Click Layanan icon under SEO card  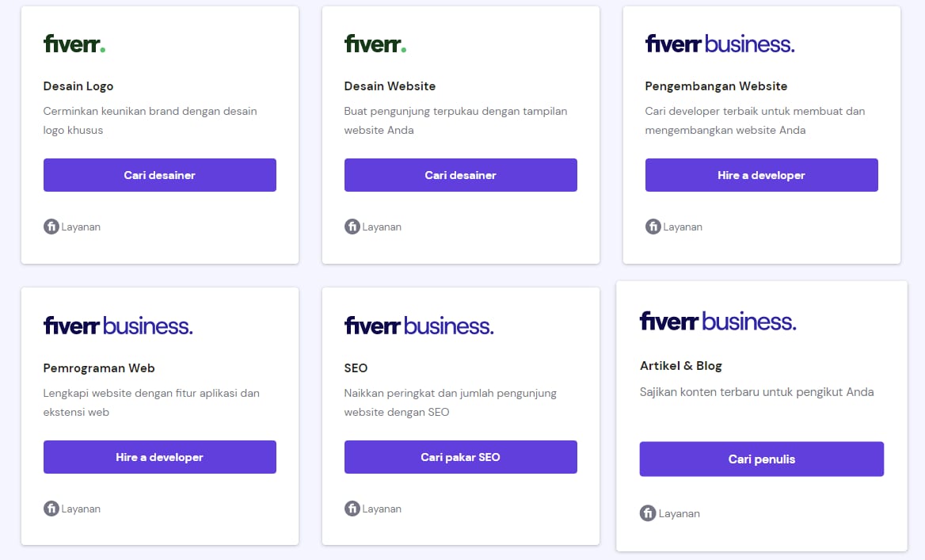tap(352, 509)
